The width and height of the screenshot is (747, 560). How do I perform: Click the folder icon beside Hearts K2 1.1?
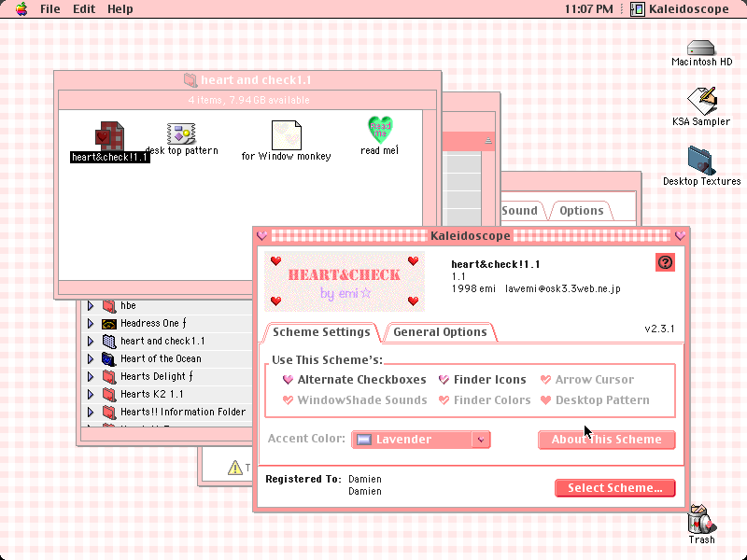(109, 394)
